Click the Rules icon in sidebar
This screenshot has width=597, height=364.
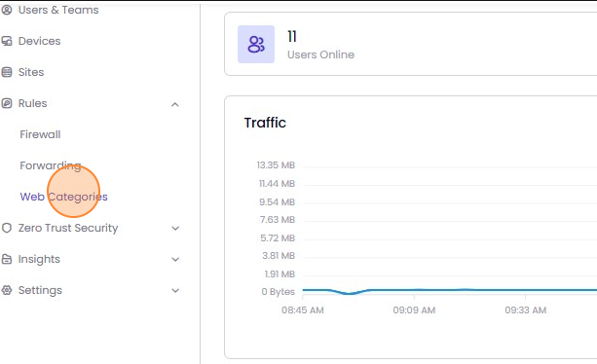point(7,103)
